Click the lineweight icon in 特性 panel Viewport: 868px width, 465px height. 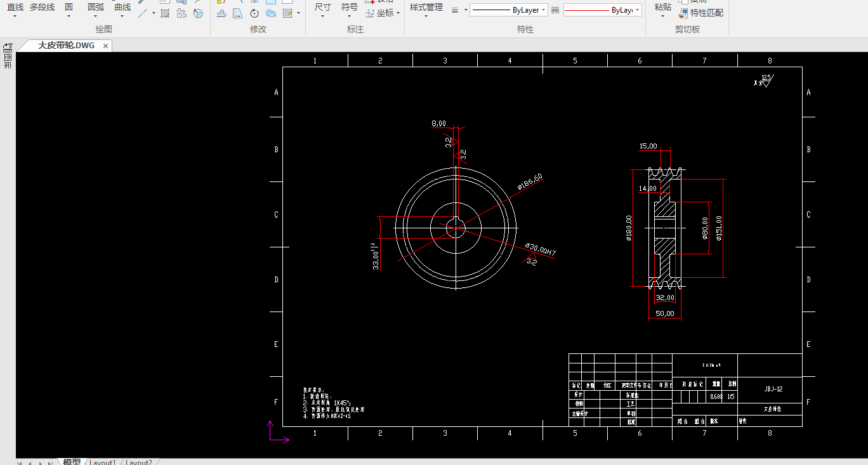click(455, 10)
